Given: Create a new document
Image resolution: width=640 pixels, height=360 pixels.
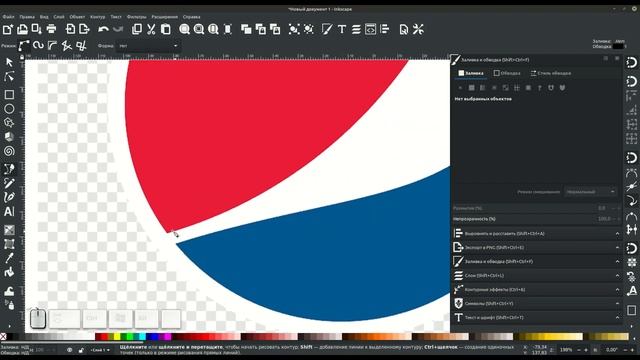Looking at the screenshot, I should [8, 29].
